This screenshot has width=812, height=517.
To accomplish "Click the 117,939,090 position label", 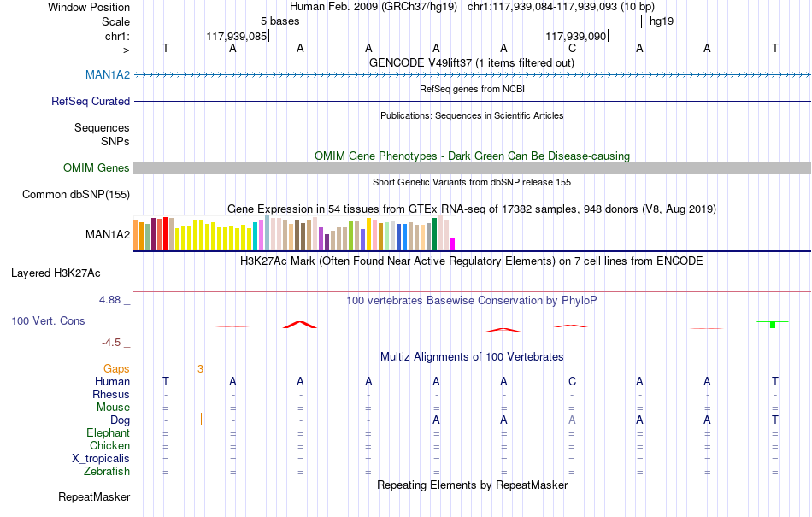I will [576, 36].
